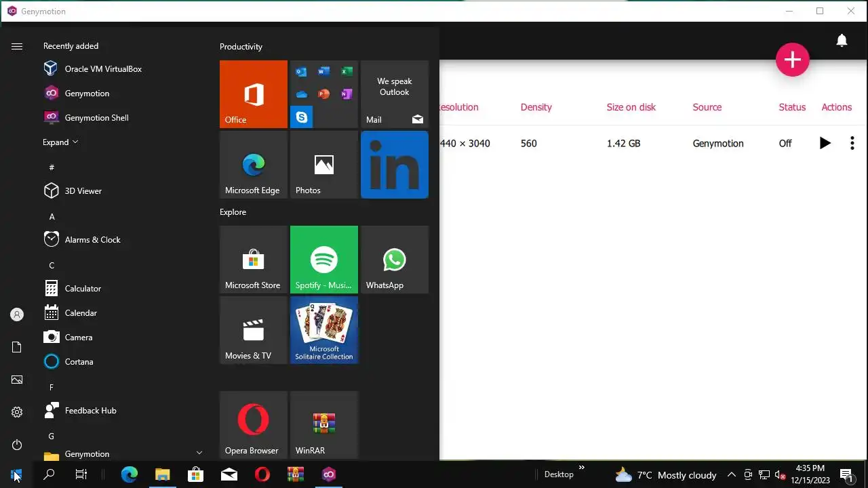The width and height of the screenshot is (868, 488).
Task: Open the Opera Browser tile
Action: (x=254, y=425)
